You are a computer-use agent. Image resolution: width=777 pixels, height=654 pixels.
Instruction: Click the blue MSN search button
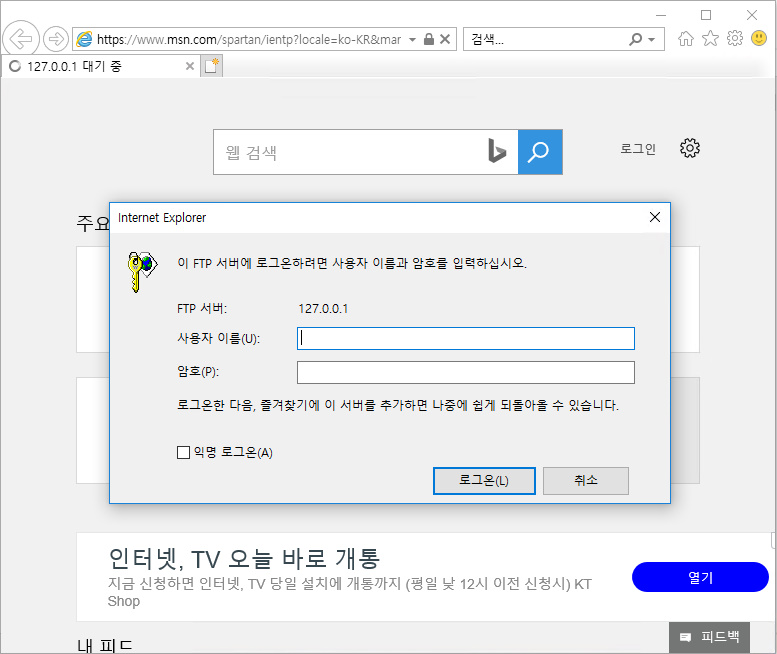tap(540, 152)
